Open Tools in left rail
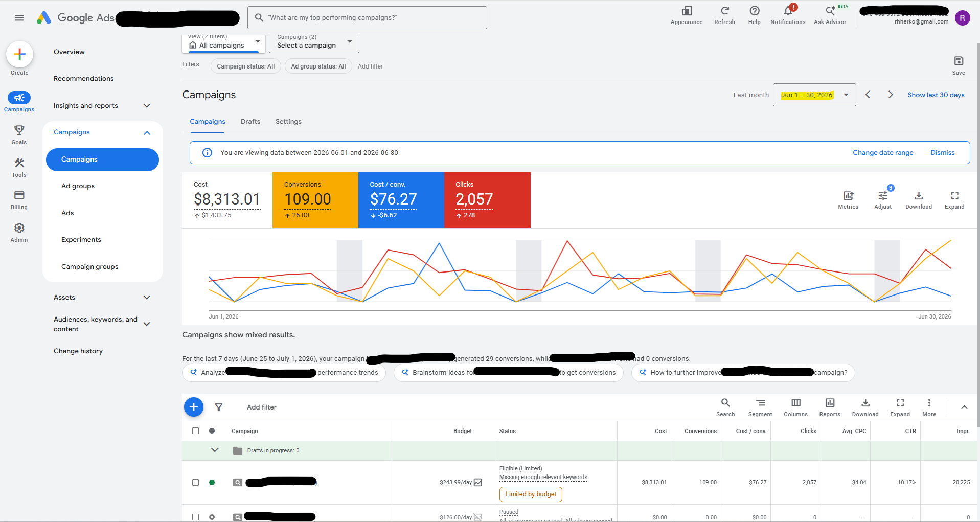 coord(19,168)
